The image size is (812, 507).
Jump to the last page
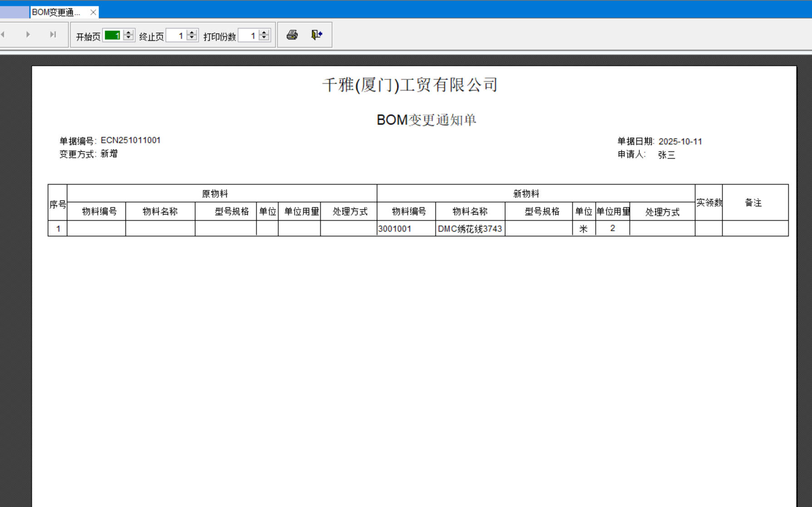pyautogui.click(x=53, y=35)
